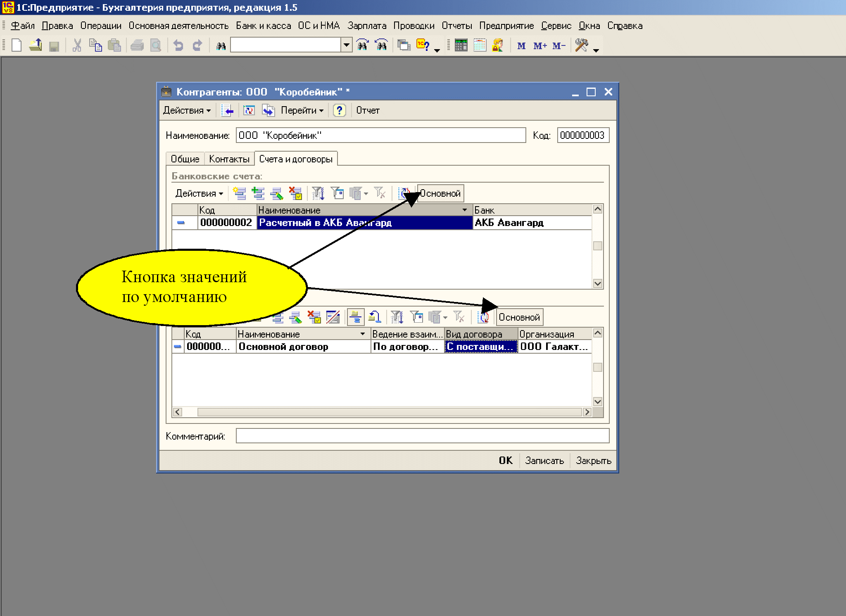Viewport: 846px width, 616px height.
Task: Click the Print preview magnifier icon
Action: pos(155,45)
